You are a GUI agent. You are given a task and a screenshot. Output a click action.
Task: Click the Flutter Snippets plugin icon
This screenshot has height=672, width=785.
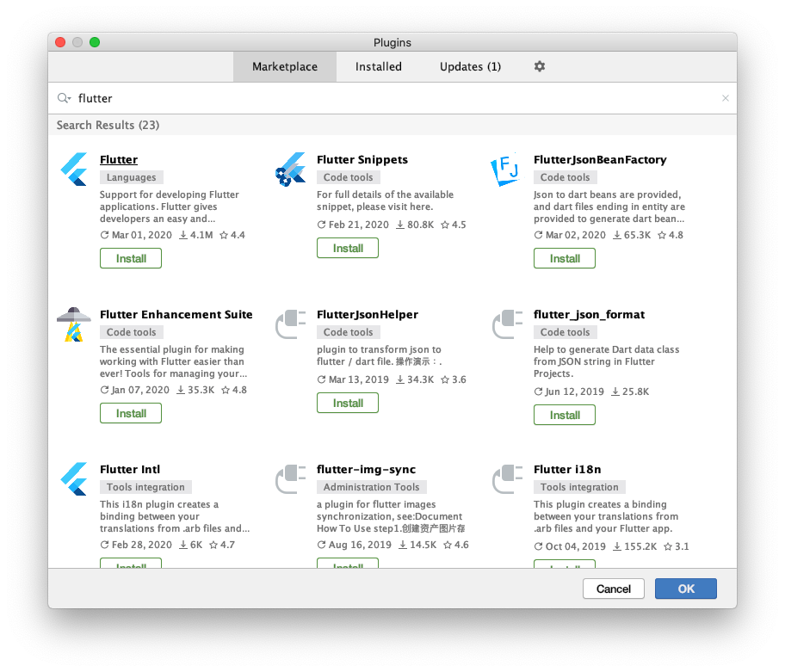(290, 170)
